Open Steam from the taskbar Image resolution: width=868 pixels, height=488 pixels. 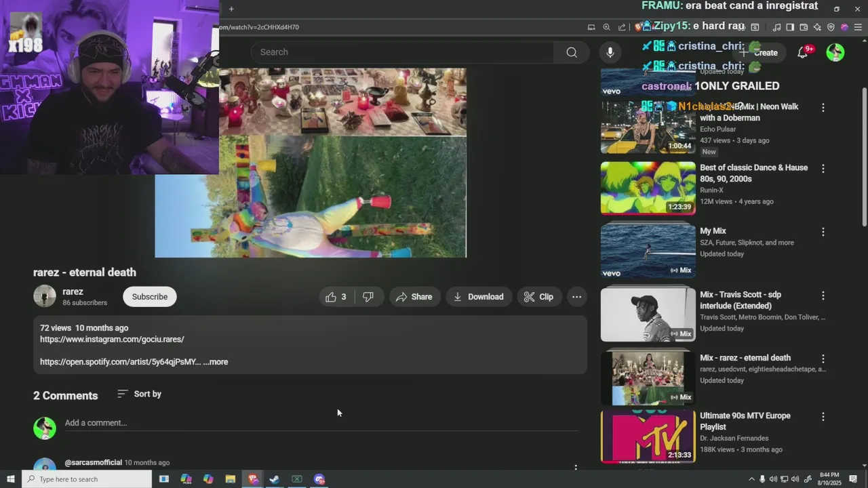(275, 479)
